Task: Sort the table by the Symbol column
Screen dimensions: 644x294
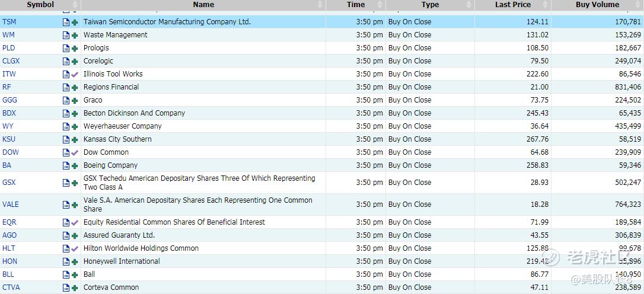Action: click(40, 5)
